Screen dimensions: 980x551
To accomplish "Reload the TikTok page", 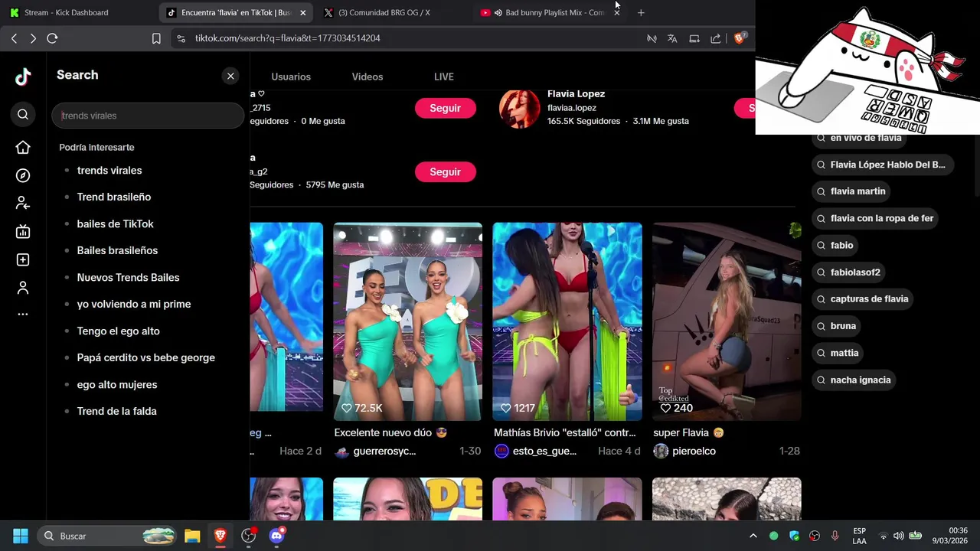I will coord(52,38).
